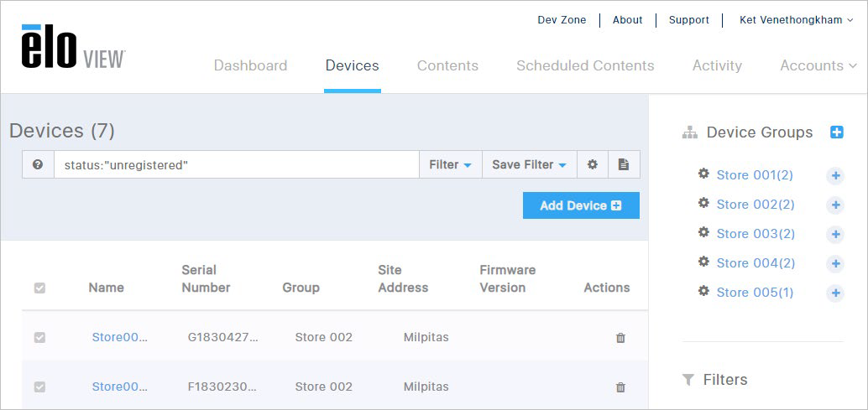Open the Scheduled Contents tab
868x410 pixels.
coord(585,65)
